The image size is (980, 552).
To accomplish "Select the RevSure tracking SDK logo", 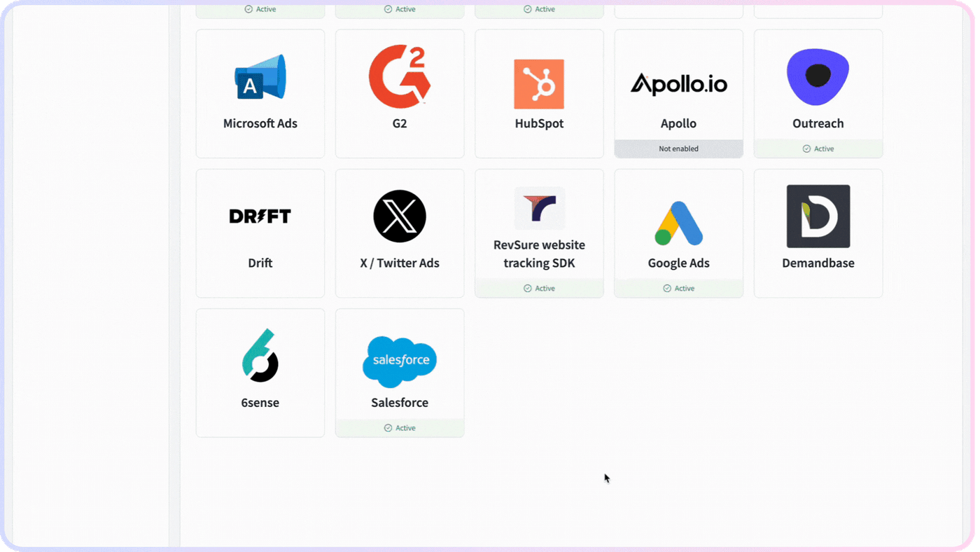I will pyautogui.click(x=539, y=208).
